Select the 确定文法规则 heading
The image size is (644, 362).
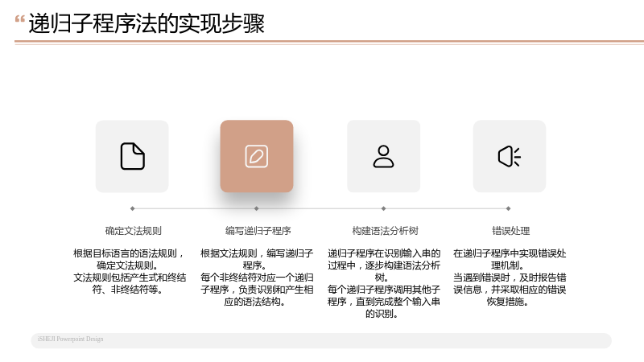coord(133,231)
